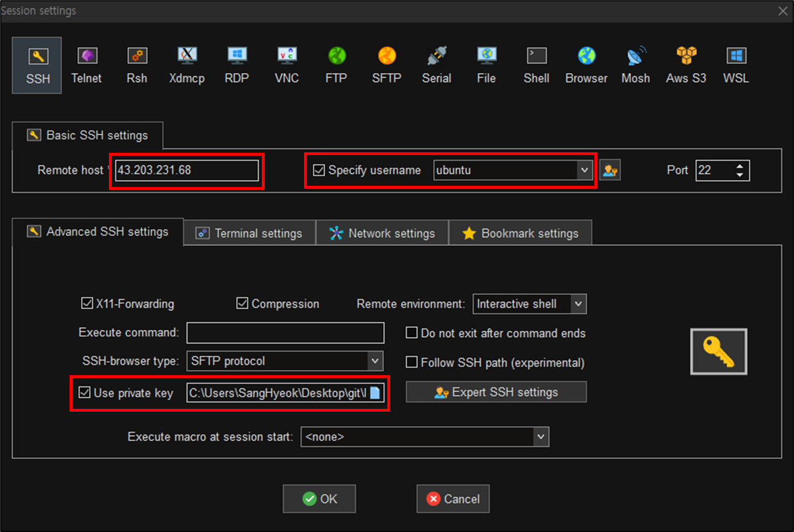Choose the Xdmcp session icon

187,66
